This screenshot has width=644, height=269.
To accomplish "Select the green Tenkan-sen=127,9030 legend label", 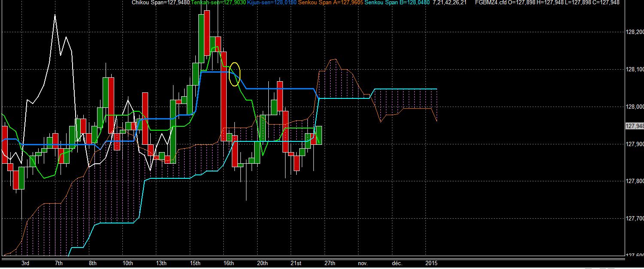I will [x=218, y=3].
